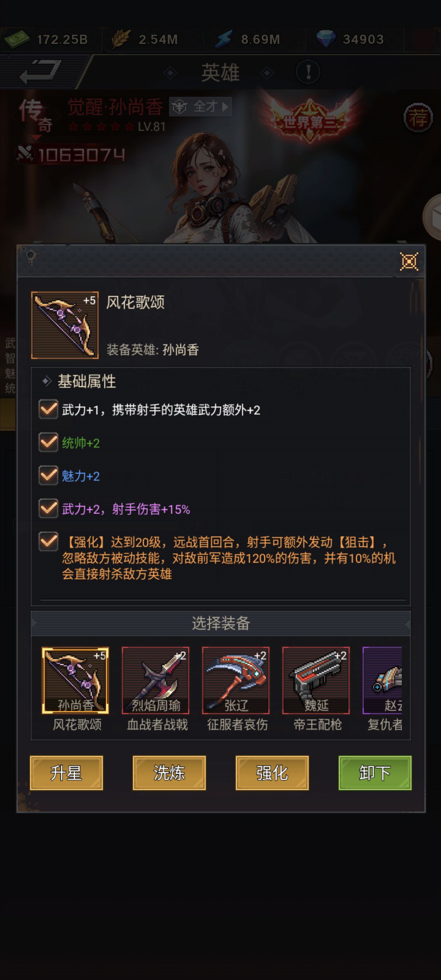Tap the wheat food resource icon

click(x=120, y=40)
